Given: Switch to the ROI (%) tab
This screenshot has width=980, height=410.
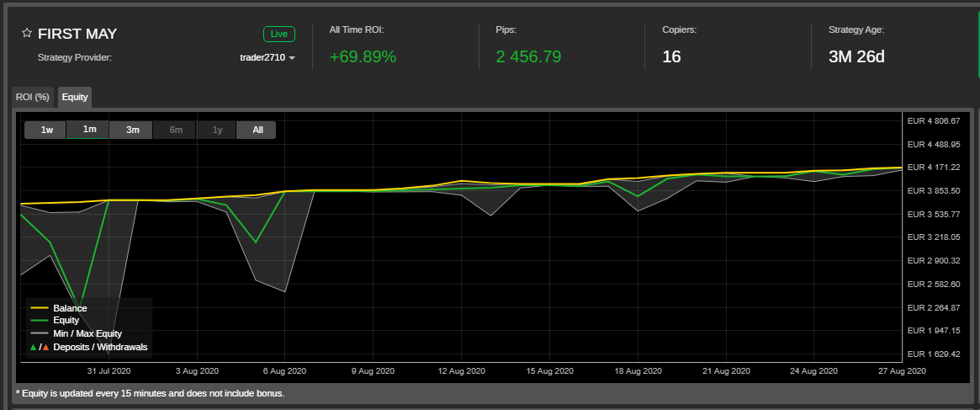Looking at the screenshot, I should (33, 97).
